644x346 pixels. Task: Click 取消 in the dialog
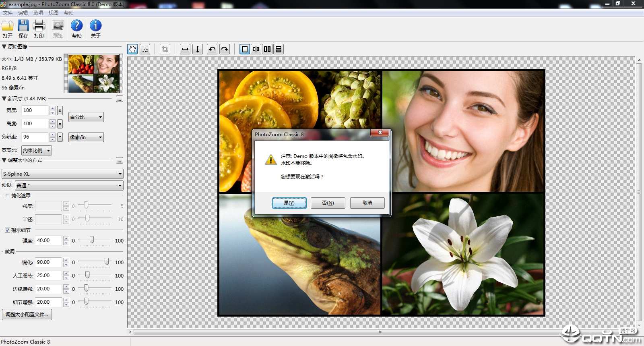coord(367,203)
